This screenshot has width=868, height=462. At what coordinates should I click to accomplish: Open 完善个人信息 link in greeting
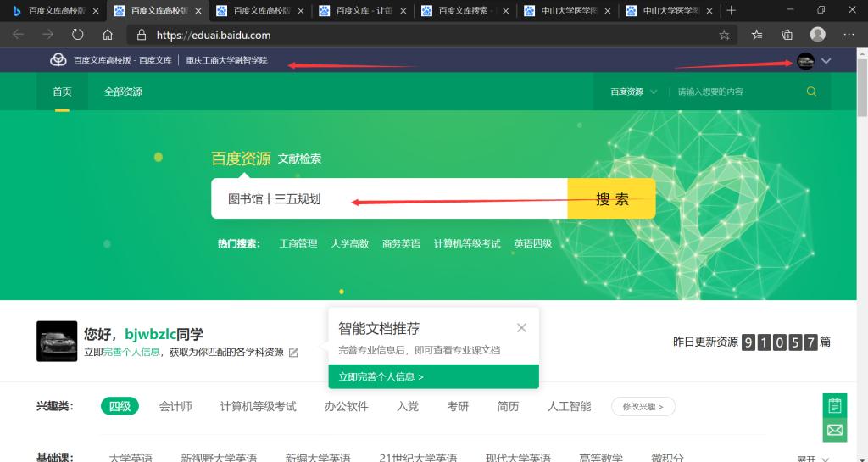(131, 352)
